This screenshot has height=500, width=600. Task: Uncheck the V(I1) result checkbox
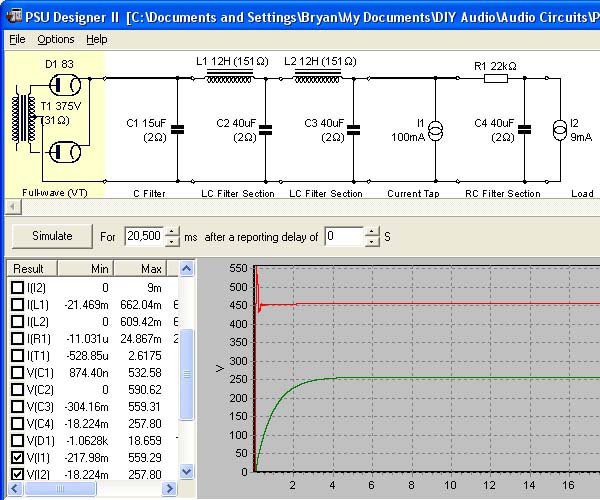pos(17,457)
